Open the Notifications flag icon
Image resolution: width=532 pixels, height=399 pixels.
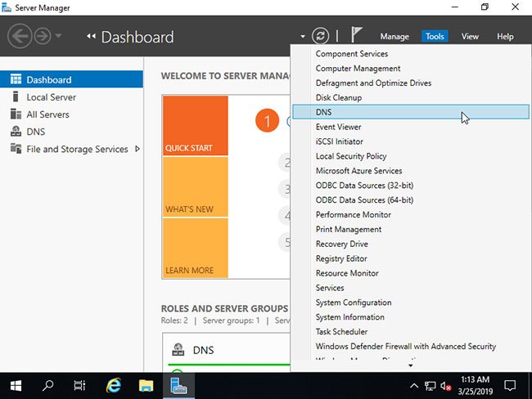(356, 34)
